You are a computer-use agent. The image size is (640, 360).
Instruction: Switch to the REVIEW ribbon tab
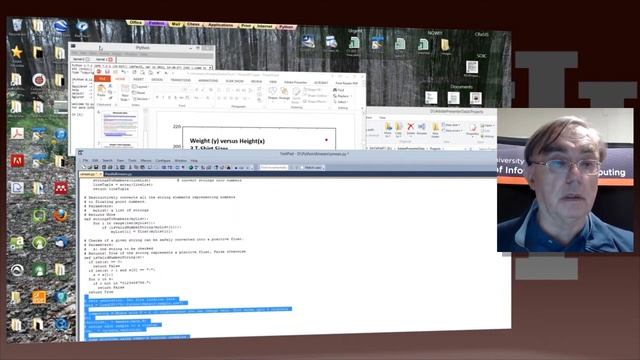pyautogui.click(x=256, y=81)
